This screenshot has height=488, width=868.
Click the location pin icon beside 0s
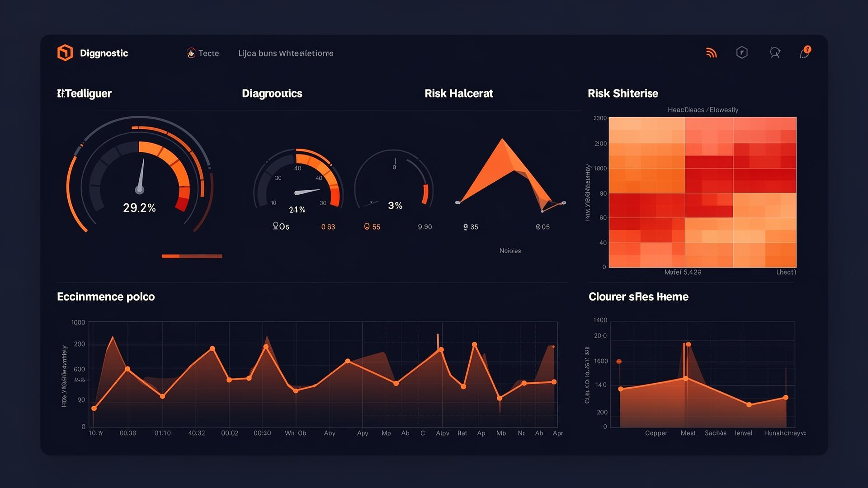[275, 225]
